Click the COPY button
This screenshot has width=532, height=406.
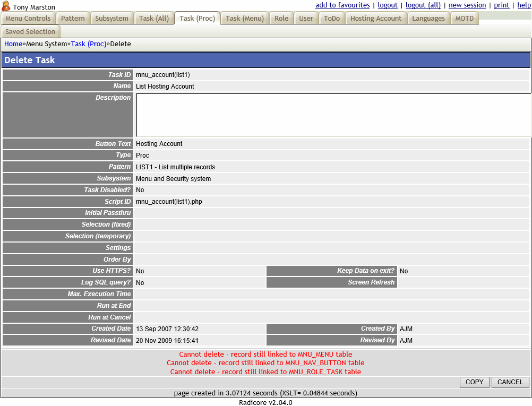[x=474, y=382]
